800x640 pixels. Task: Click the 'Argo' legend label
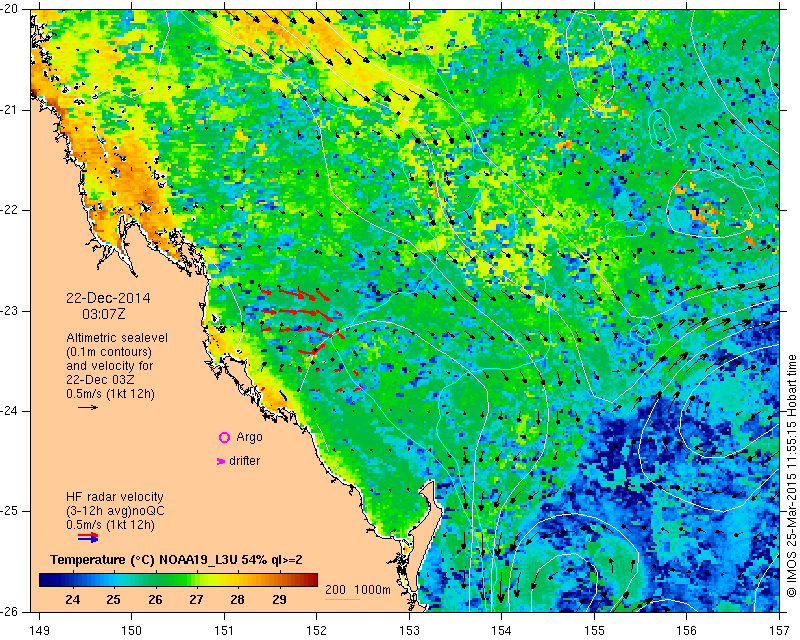click(x=249, y=437)
